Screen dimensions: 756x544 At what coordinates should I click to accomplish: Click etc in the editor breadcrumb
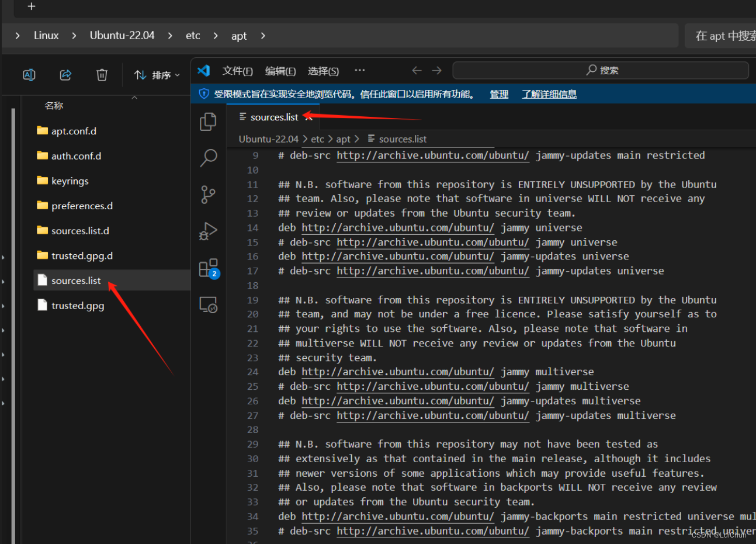[317, 139]
